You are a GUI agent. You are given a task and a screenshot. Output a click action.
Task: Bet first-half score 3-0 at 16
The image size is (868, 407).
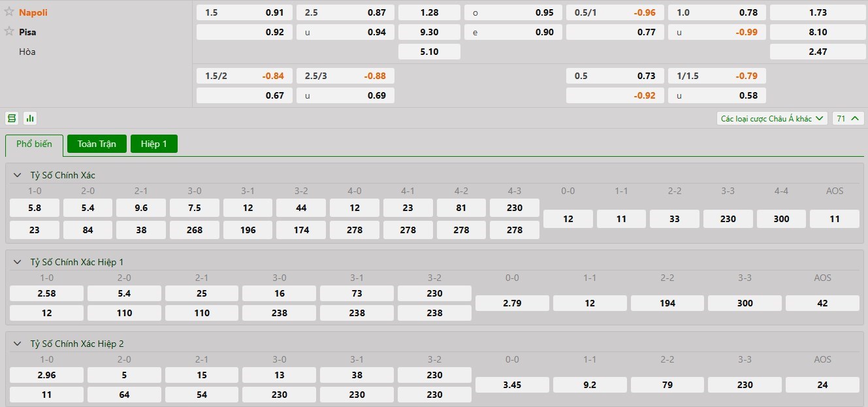280,293
